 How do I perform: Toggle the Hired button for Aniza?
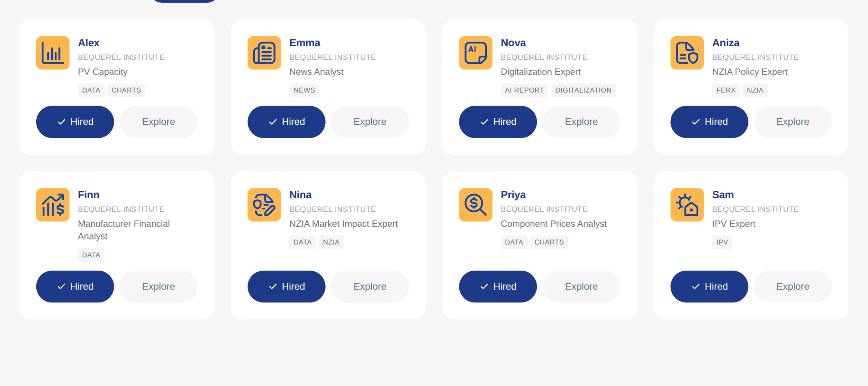tap(709, 122)
